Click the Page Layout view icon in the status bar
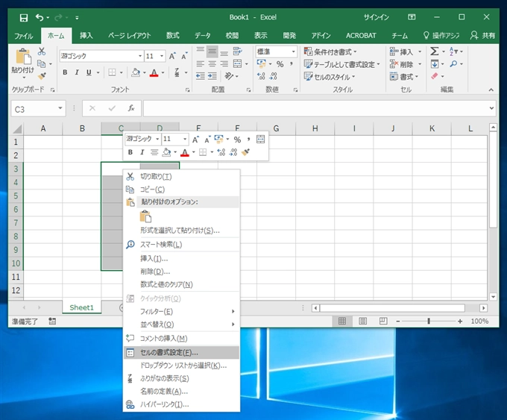 coord(363,321)
